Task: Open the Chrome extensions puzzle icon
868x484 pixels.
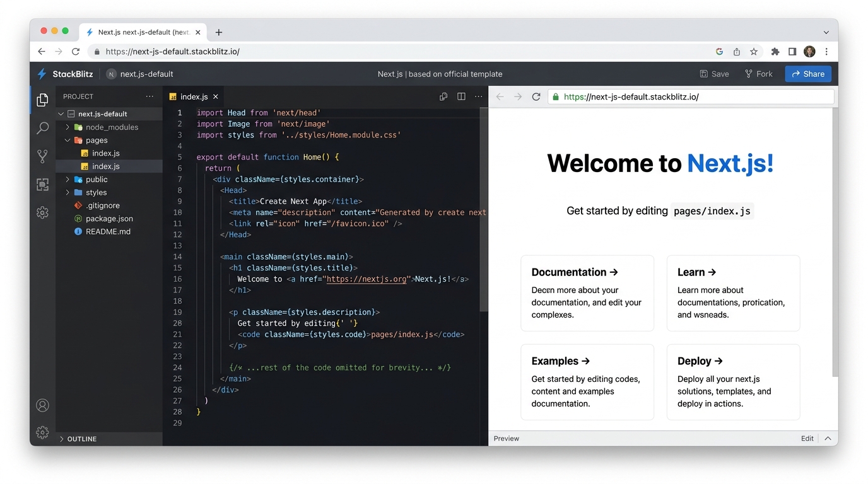Action: pos(775,52)
